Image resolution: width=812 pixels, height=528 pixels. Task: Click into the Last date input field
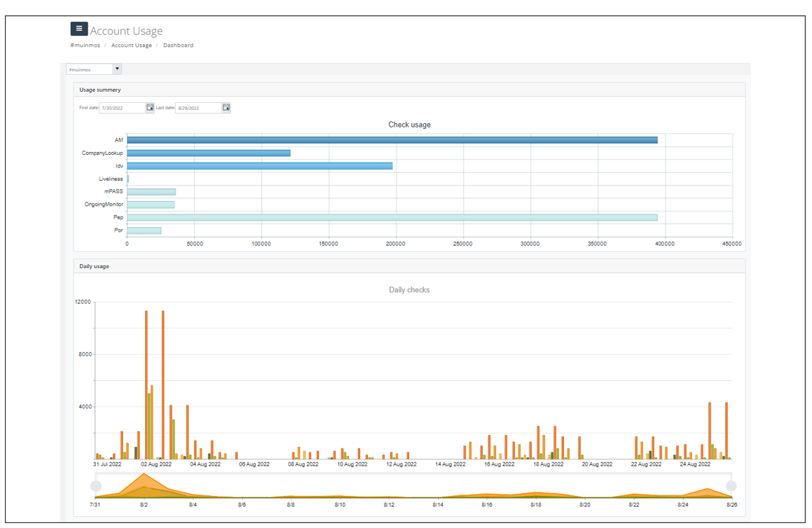(x=198, y=108)
